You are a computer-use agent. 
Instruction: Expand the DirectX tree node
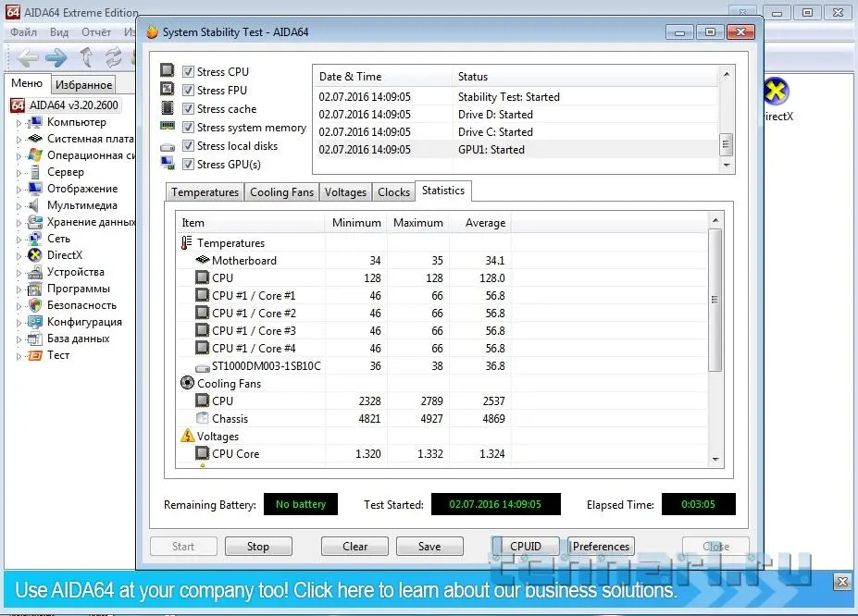[x=19, y=256]
